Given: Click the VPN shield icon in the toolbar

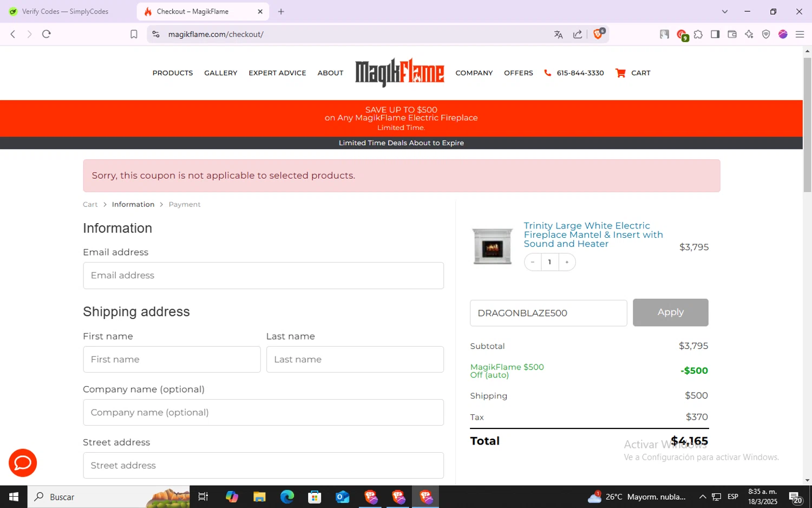Looking at the screenshot, I should click(x=766, y=34).
